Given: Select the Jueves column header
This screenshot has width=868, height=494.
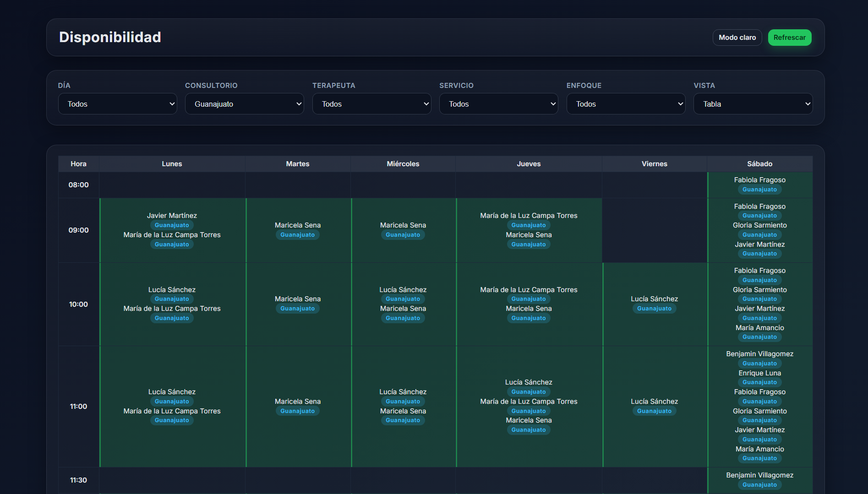Looking at the screenshot, I should 529,164.
